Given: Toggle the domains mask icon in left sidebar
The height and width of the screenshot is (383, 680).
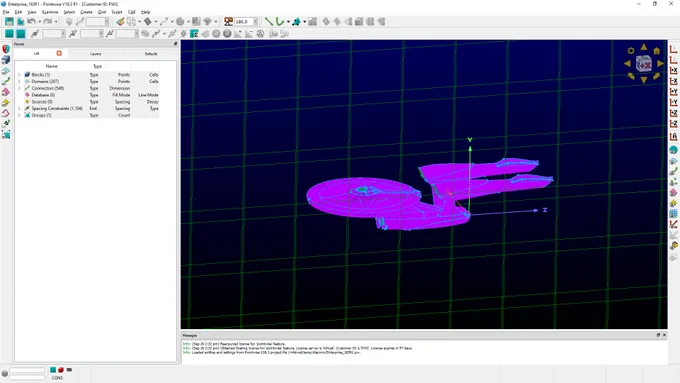Looking at the screenshot, I should tap(6, 71).
